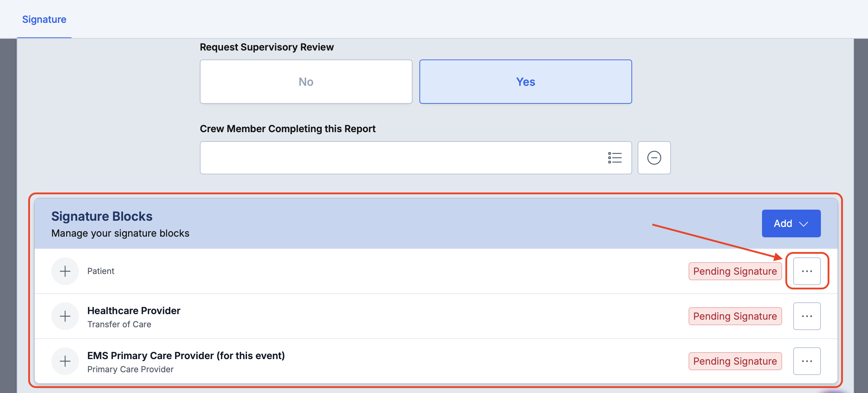Screen dimensions: 868x393
Task: Click Patient Pending Signature badge
Action: coord(735,271)
